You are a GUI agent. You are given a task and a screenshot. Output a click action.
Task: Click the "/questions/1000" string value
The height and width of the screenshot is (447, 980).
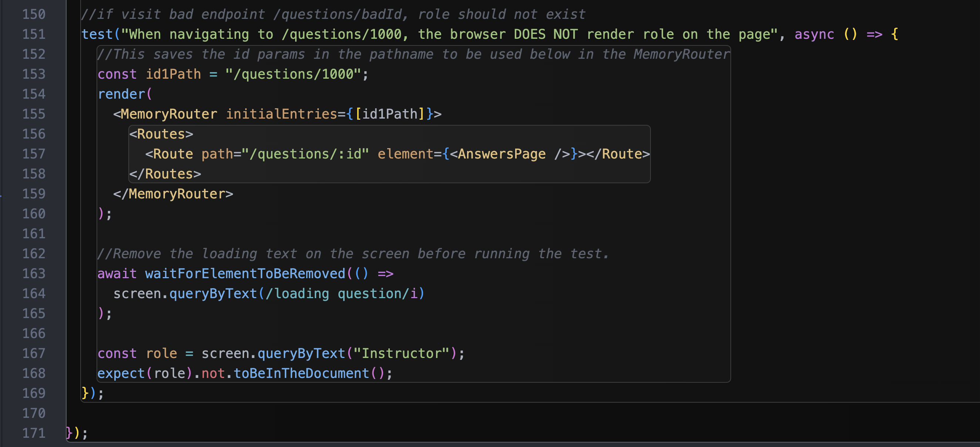click(293, 74)
